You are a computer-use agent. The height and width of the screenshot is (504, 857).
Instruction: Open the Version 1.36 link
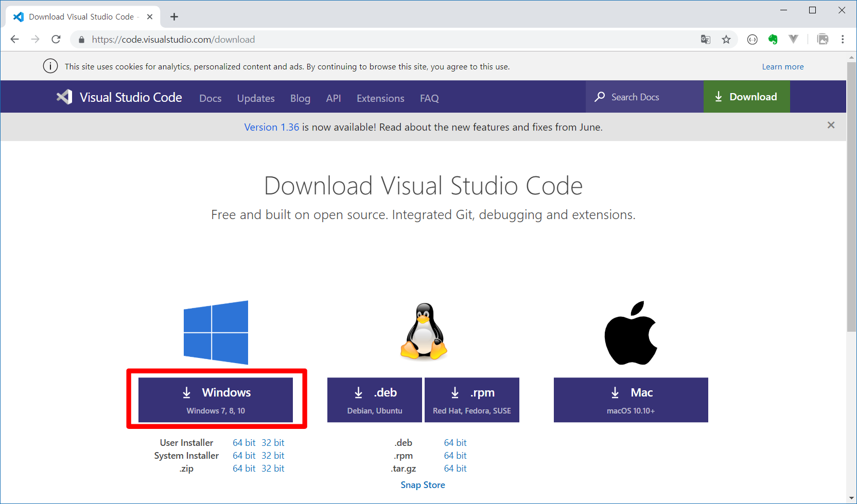(x=272, y=127)
